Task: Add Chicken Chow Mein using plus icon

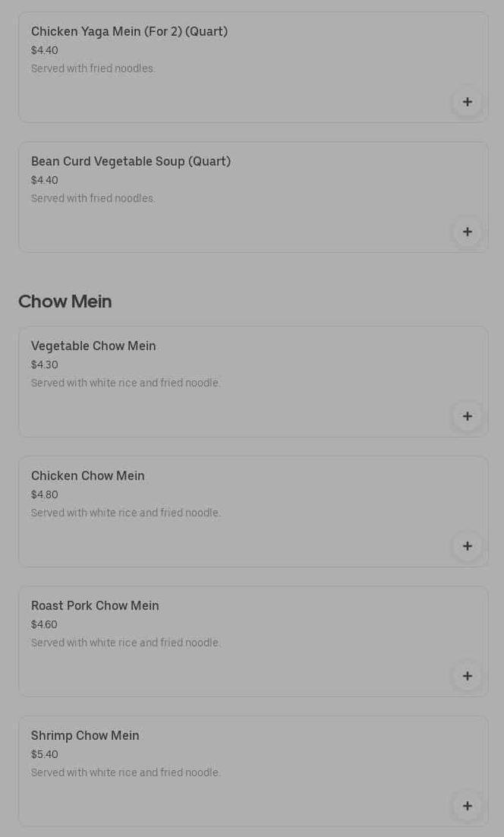Action: 467,546
